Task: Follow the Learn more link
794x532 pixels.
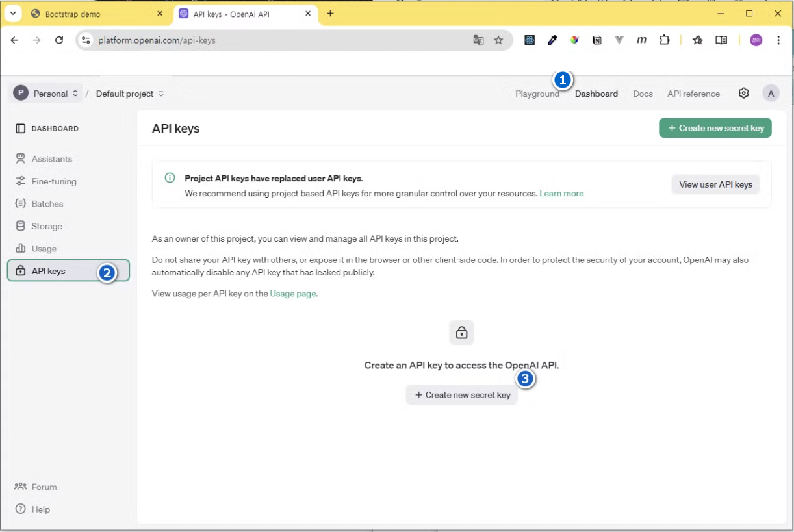Action: [x=561, y=194]
